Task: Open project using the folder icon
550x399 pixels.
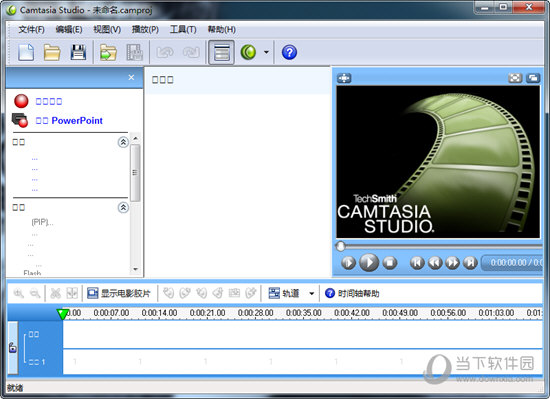Action: [52, 53]
